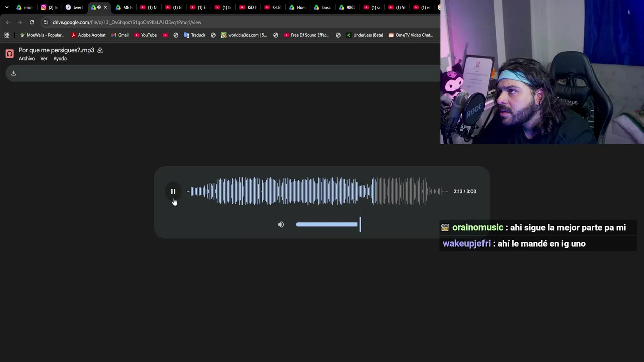Screen dimensions: 644x362
Task: Open the Free DJ Sound Effects bookmark
Action: pyautogui.click(x=306, y=35)
